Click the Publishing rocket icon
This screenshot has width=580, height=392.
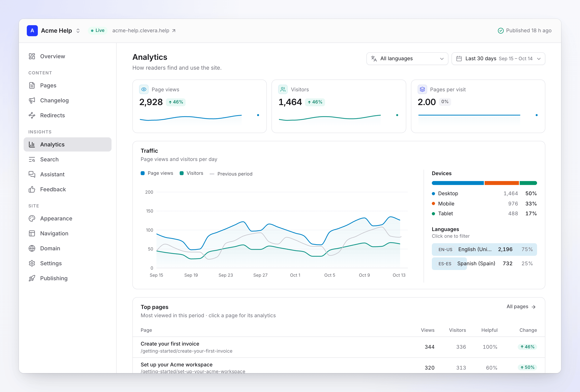(x=32, y=278)
